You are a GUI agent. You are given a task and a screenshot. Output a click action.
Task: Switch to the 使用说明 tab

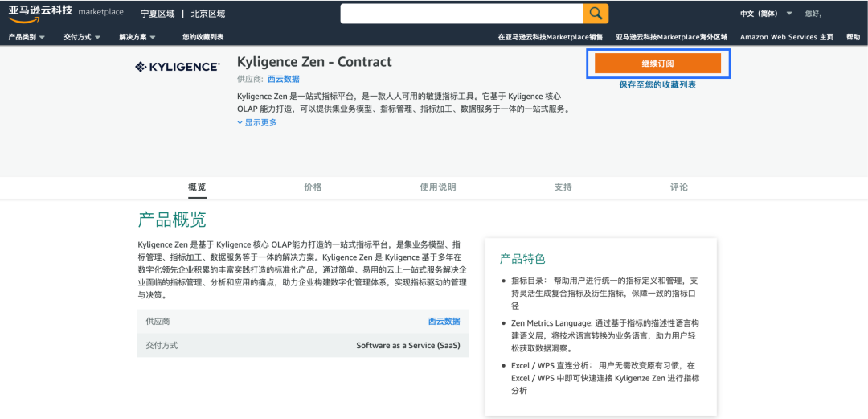pos(438,187)
